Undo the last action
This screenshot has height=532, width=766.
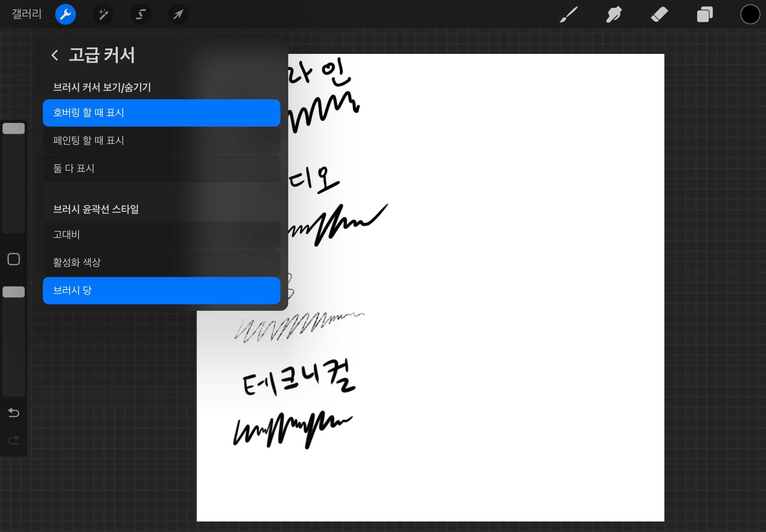click(x=14, y=413)
